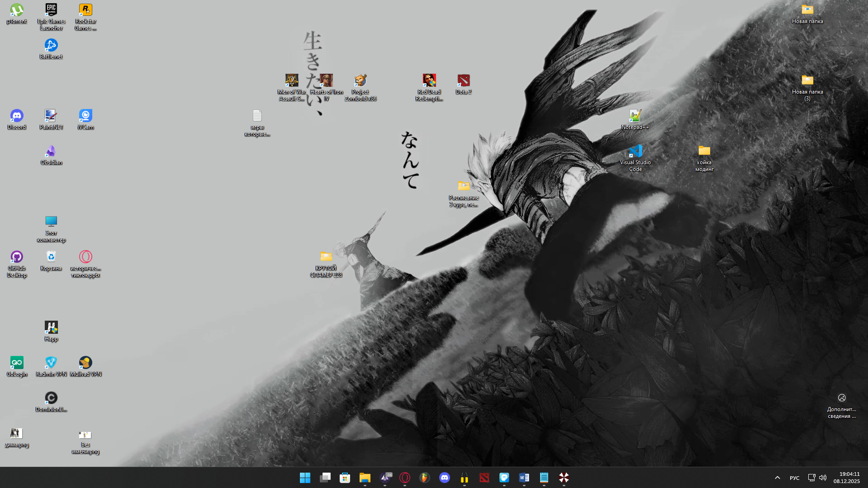Select the Mullvad VPN shortcut
868x488 pixels.
tap(85, 367)
